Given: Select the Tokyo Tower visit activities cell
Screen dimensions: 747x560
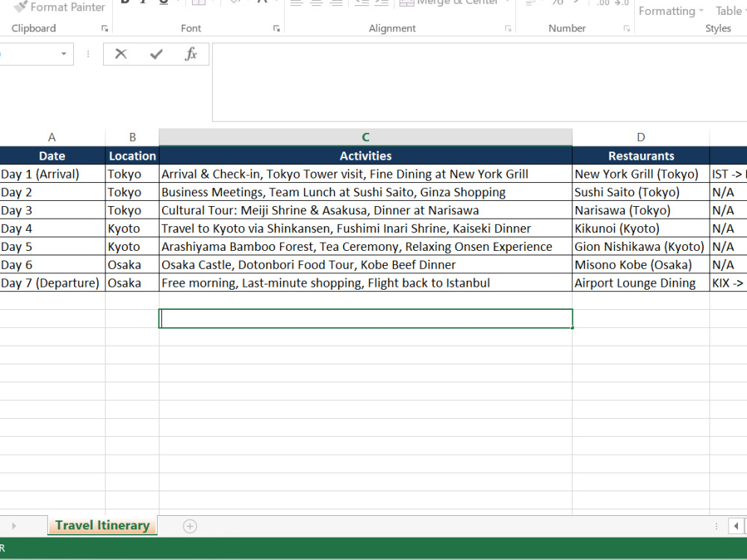Looking at the screenshot, I should [365, 174].
